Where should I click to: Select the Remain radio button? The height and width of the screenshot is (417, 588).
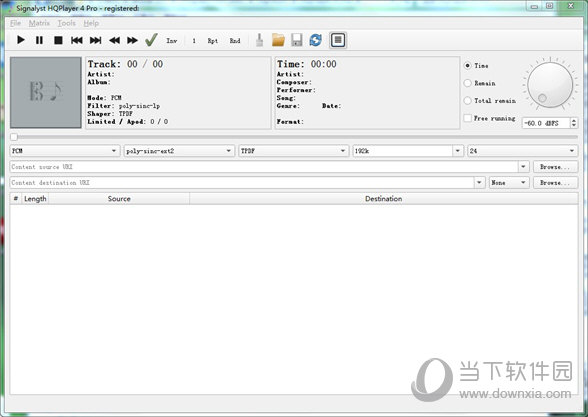click(x=467, y=83)
